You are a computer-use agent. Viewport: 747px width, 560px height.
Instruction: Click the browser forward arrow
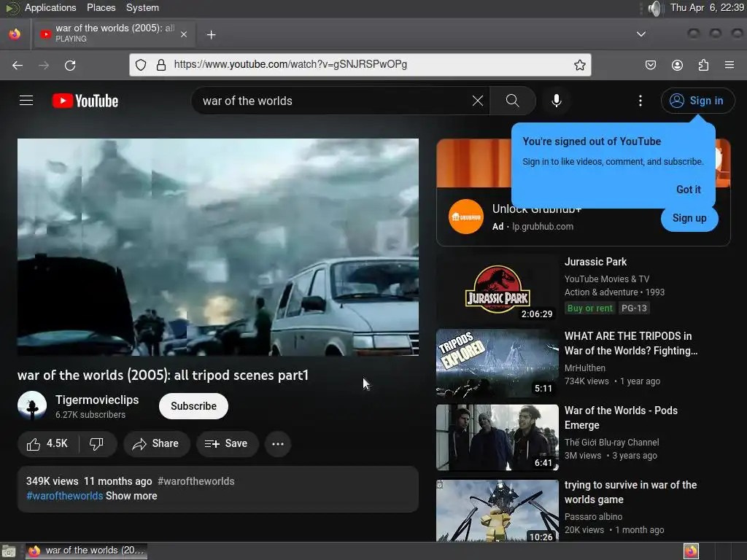click(x=44, y=65)
